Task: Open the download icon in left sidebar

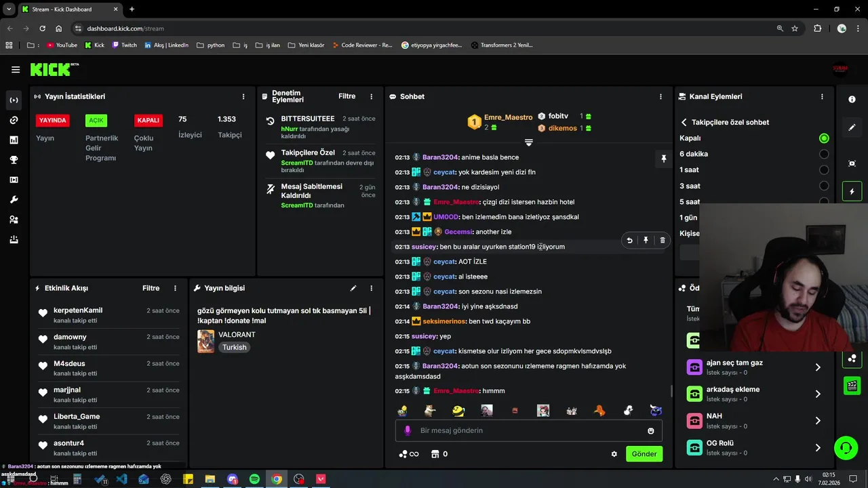Action: pyautogui.click(x=14, y=240)
